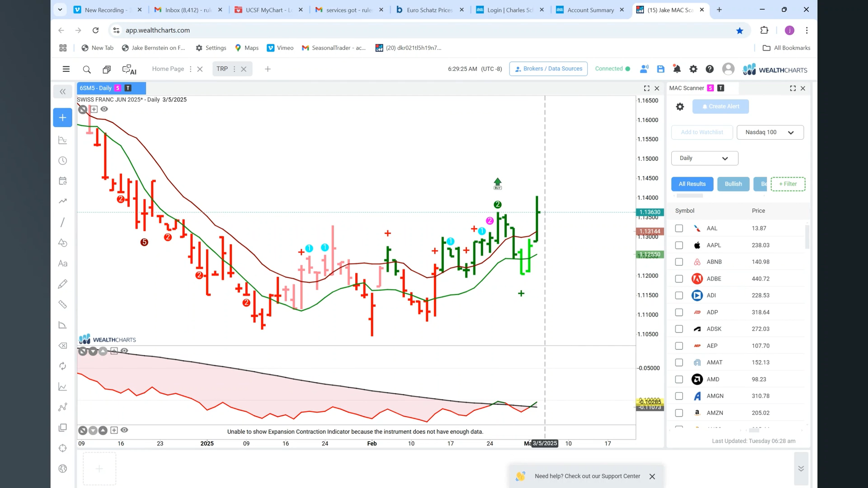Image resolution: width=868 pixels, height=488 pixels.
Task: Open the top bar settings gear
Action: [693, 69]
